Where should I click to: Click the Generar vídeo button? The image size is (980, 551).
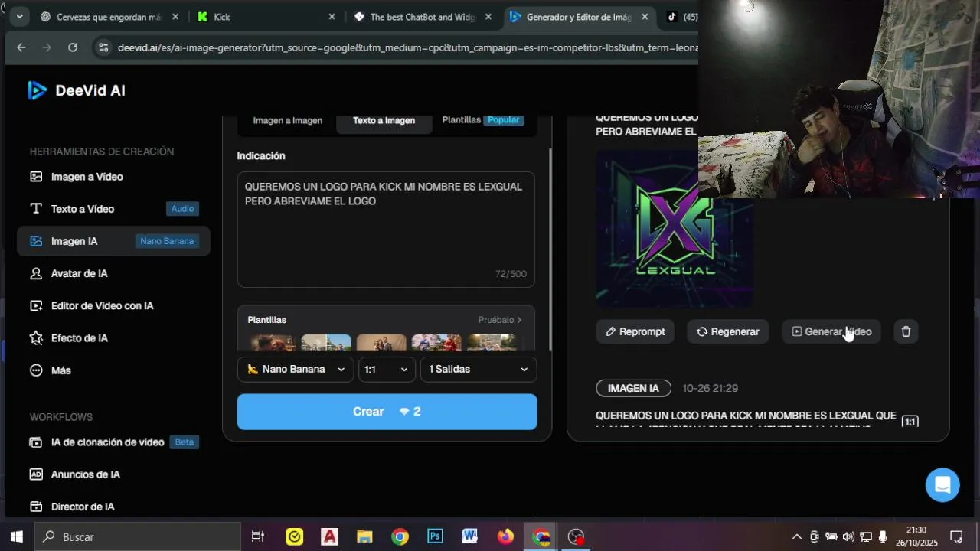pos(831,331)
